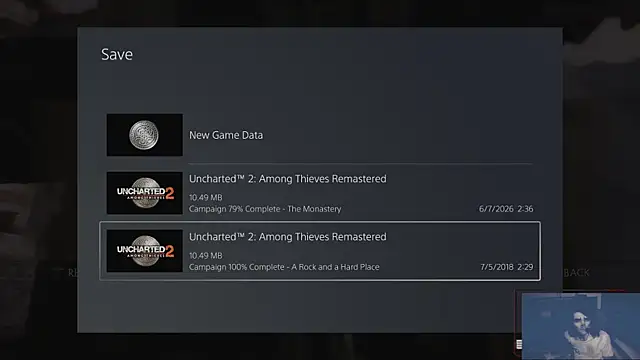Click the highlighted Uncharted 2: Among Thieves Remastered title
640x360 pixels.
click(287, 237)
